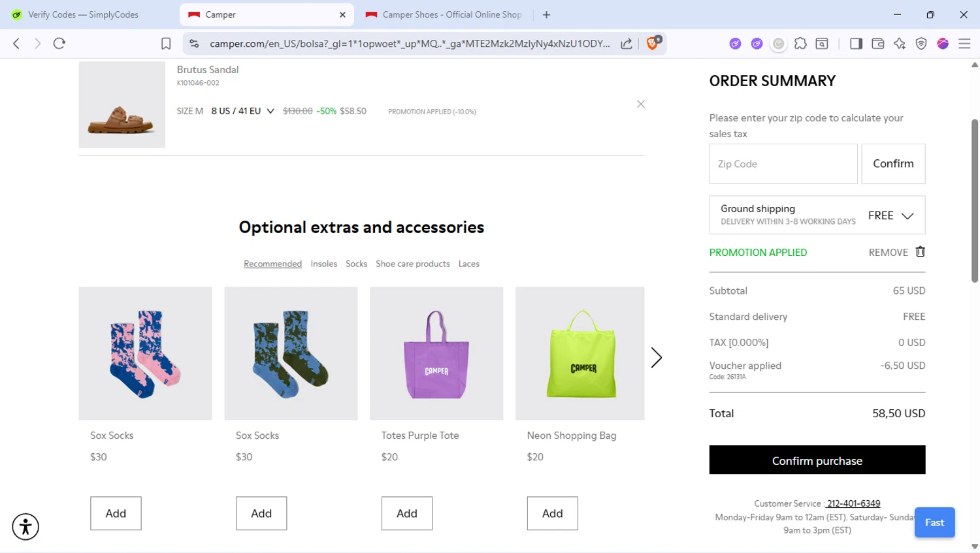Viewport: 980px width, 553px height.
Task: Add pink Sox Socks to cart
Action: (x=116, y=513)
